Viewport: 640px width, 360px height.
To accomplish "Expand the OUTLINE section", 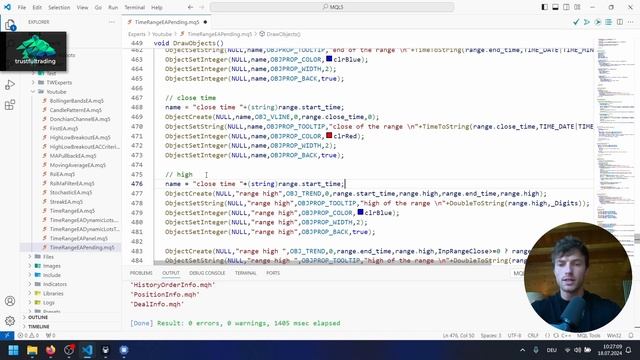I will [x=38, y=317].
